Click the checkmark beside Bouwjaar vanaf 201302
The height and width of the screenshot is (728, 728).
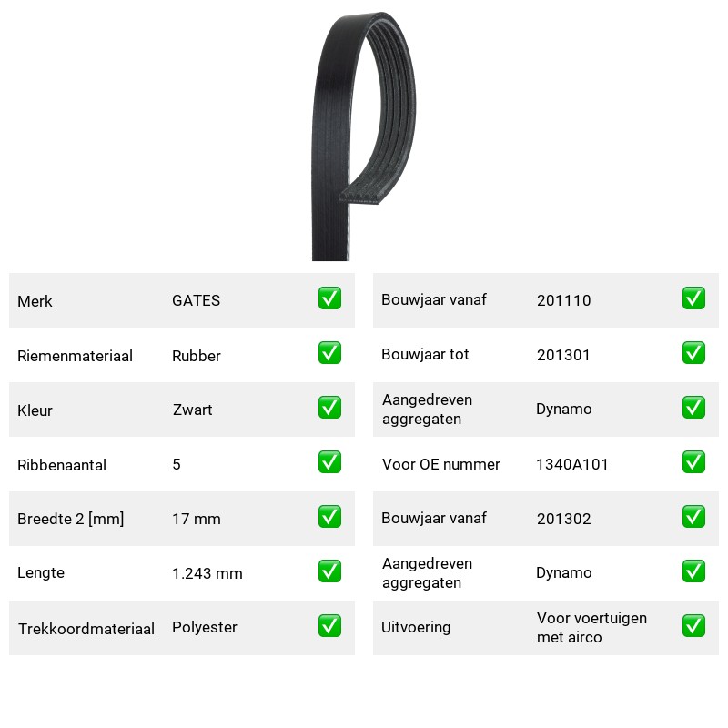tap(693, 517)
